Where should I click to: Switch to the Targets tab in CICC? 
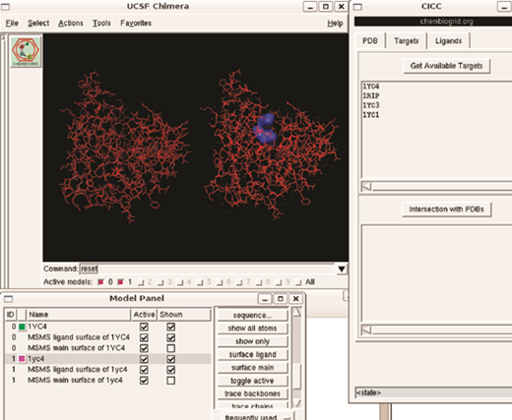407,41
